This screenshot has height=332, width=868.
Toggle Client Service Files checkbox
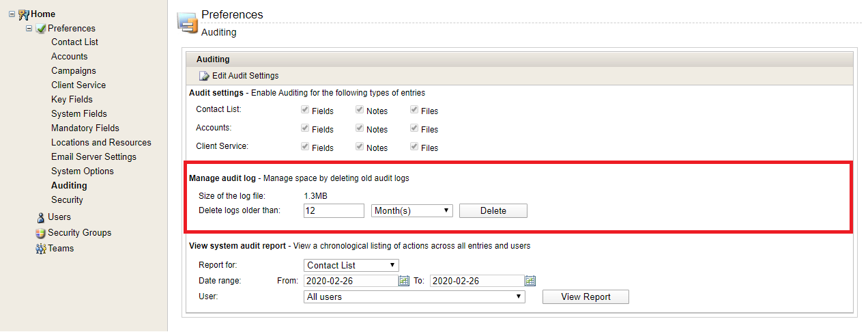[x=414, y=147]
